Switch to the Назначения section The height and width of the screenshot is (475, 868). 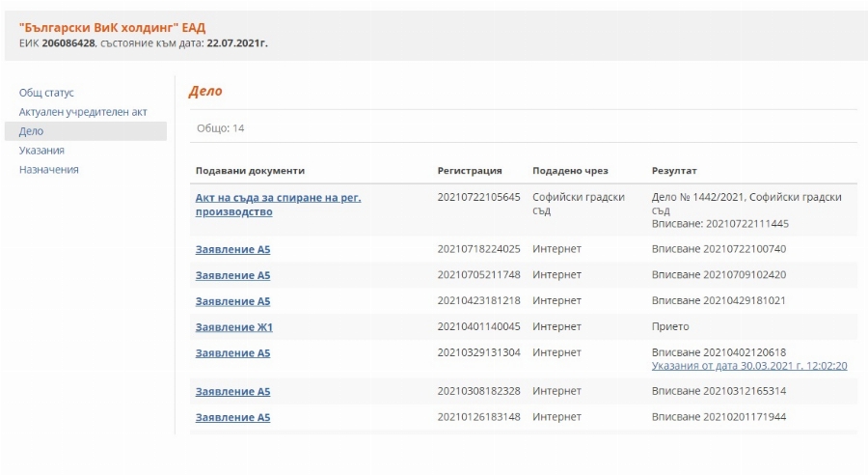pyautogui.click(x=48, y=170)
